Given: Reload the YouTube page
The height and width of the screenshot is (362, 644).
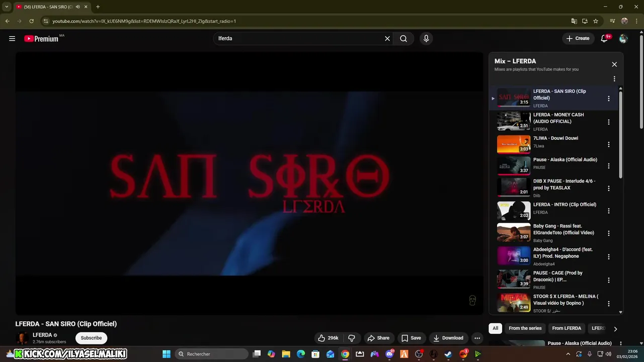Looking at the screenshot, I should point(31,21).
